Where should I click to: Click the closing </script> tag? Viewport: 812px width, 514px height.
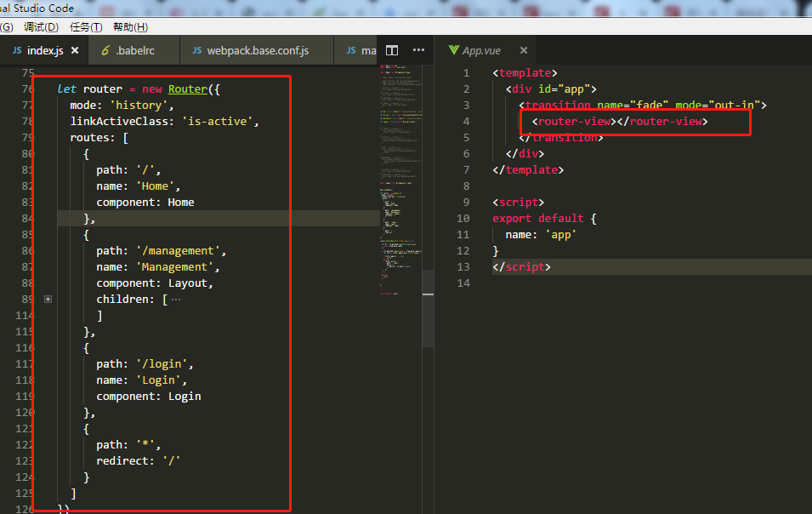pyautogui.click(x=521, y=267)
